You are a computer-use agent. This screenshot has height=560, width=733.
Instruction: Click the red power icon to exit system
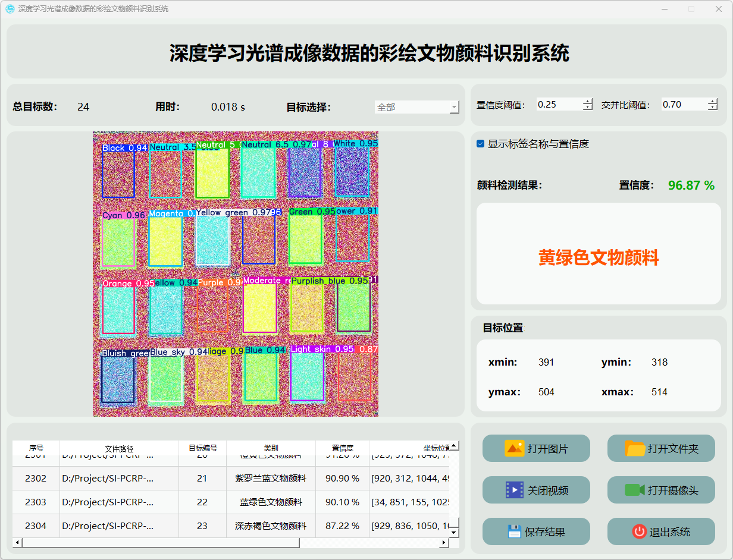(639, 531)
